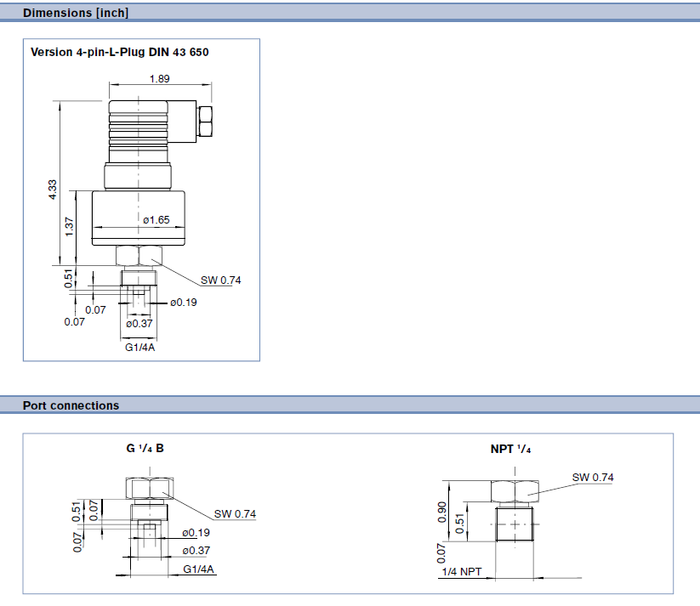Click the 1/4 NPT thread label

pos(462,572)
